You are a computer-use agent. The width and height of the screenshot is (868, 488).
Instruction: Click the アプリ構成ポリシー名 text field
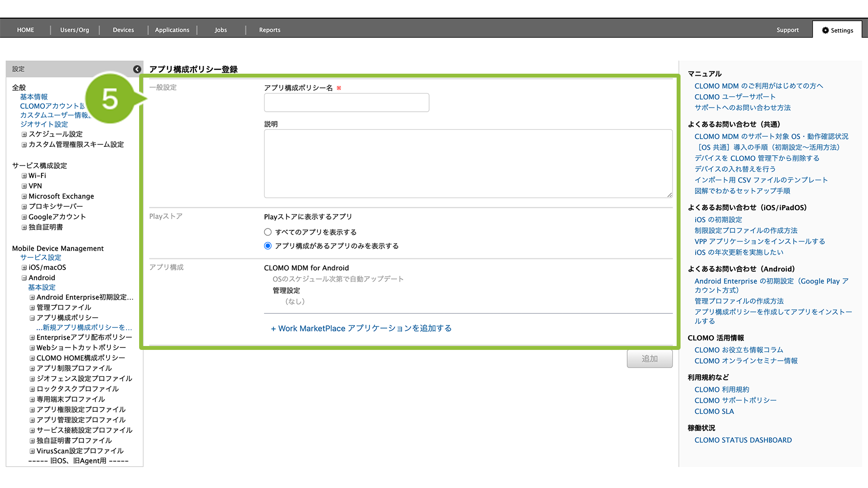coord(346,102)
